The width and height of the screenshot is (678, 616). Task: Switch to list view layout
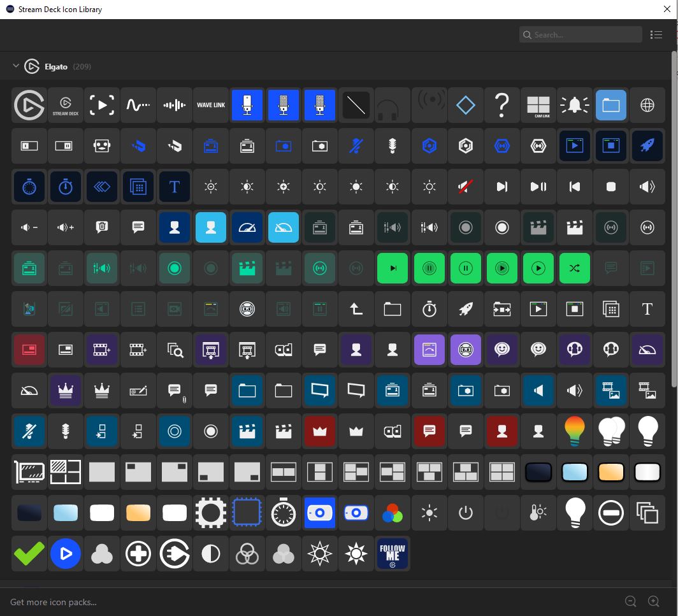(656, 34)
